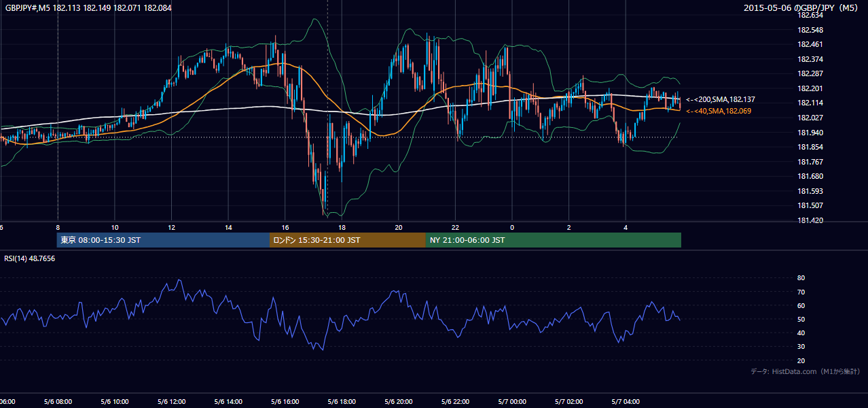This screenshot has width=868, height=408.
Task: Click RSI scale value 20
Action: coord(801,360)
